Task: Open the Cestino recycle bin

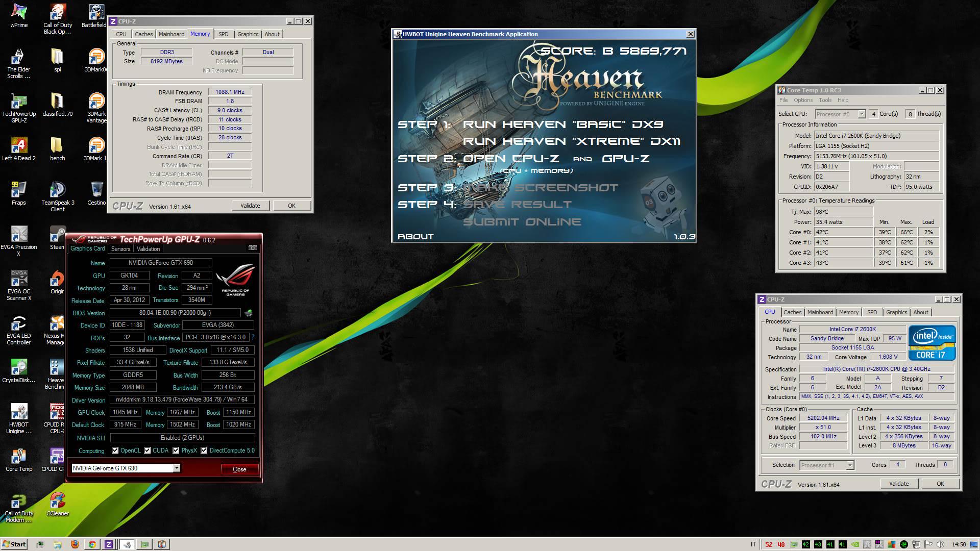Action: click(96, 194)
